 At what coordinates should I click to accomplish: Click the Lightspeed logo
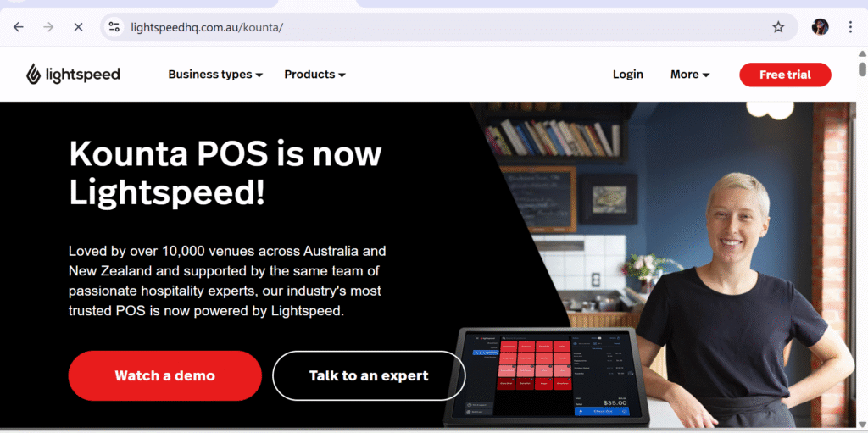tap(73, 75)
